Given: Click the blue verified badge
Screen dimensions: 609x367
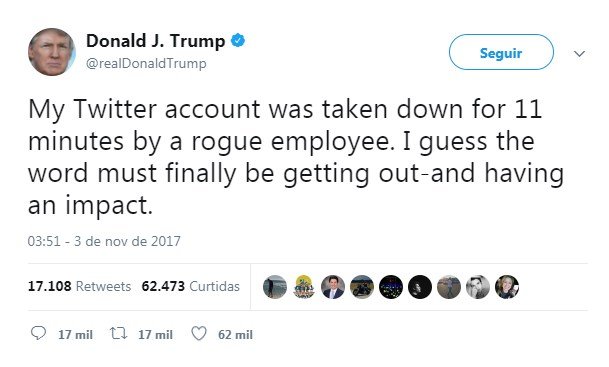Looking at the screenshot, I should [x=238, y=40].
